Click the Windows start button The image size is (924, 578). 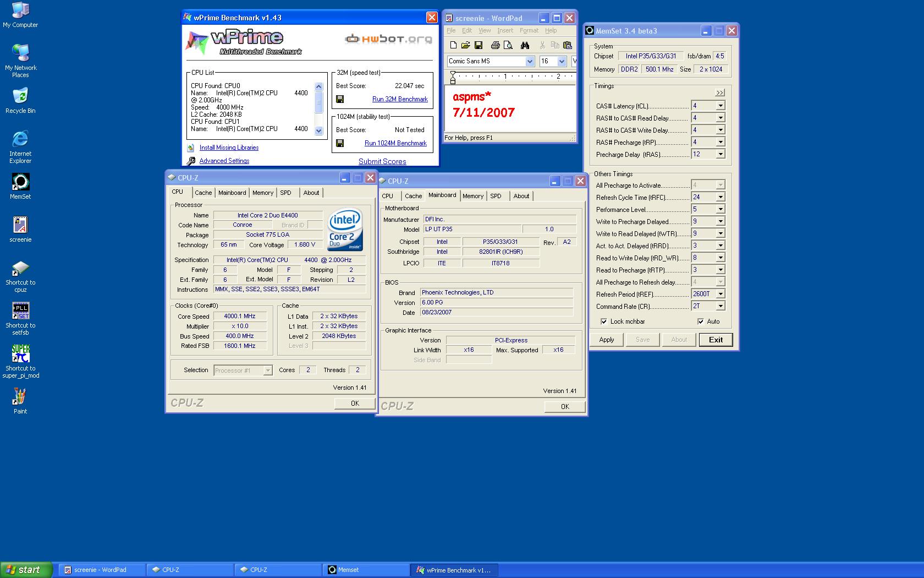click(26, 570)
